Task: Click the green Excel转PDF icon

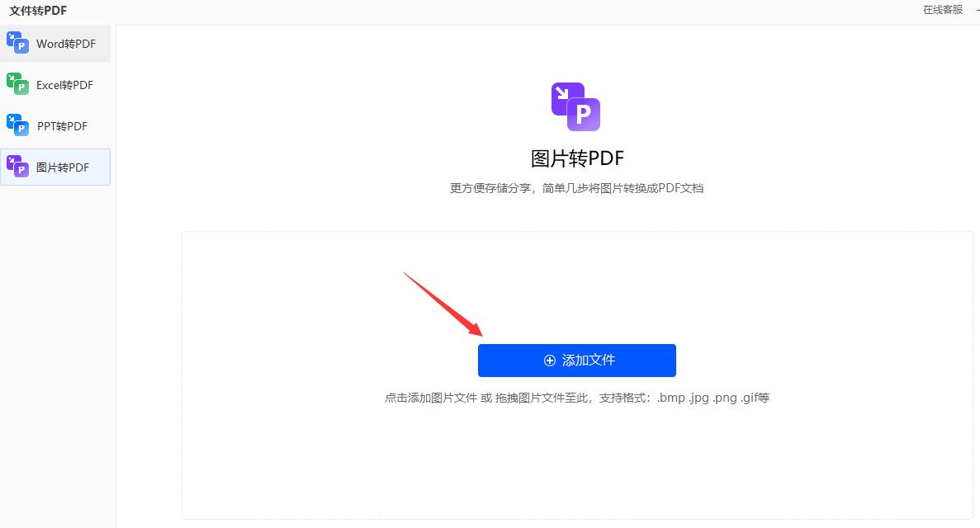Action: [x=18, y=85]
